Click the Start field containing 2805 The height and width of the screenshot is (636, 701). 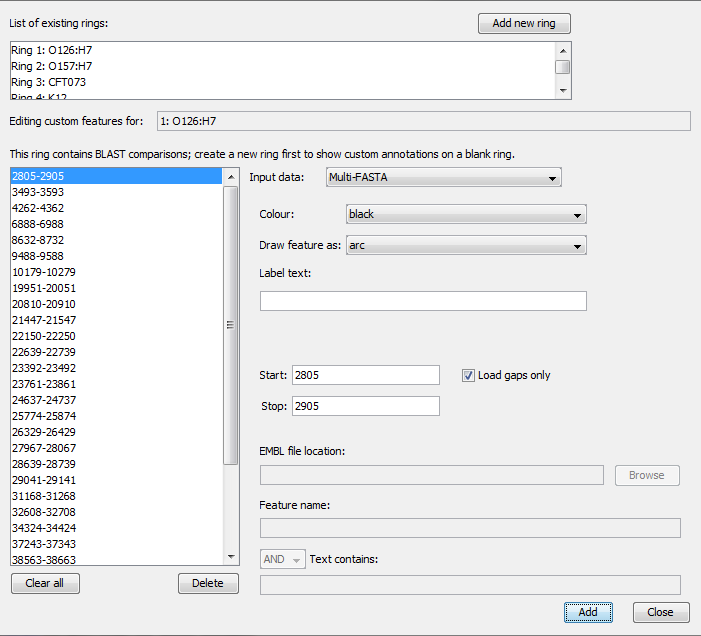[x=366, y=375]
